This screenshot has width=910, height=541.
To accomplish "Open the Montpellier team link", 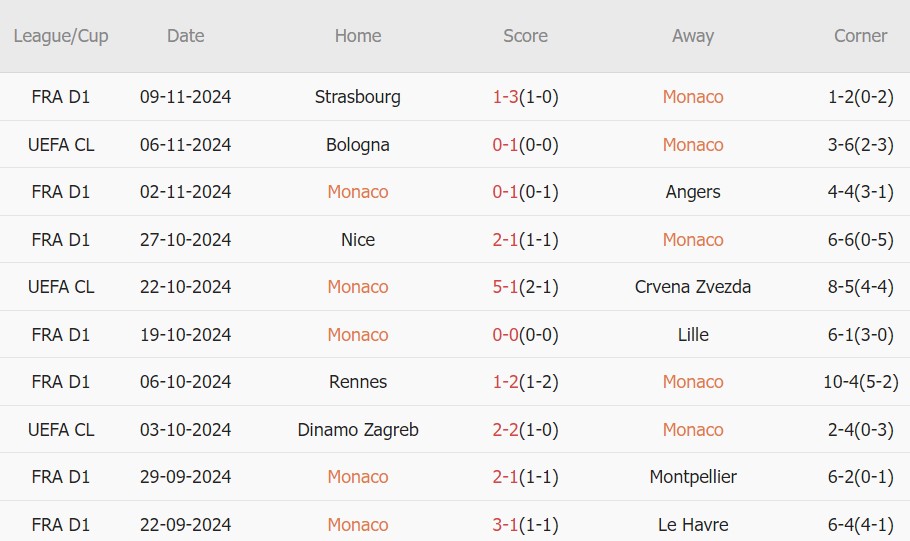I will point(693,477).
